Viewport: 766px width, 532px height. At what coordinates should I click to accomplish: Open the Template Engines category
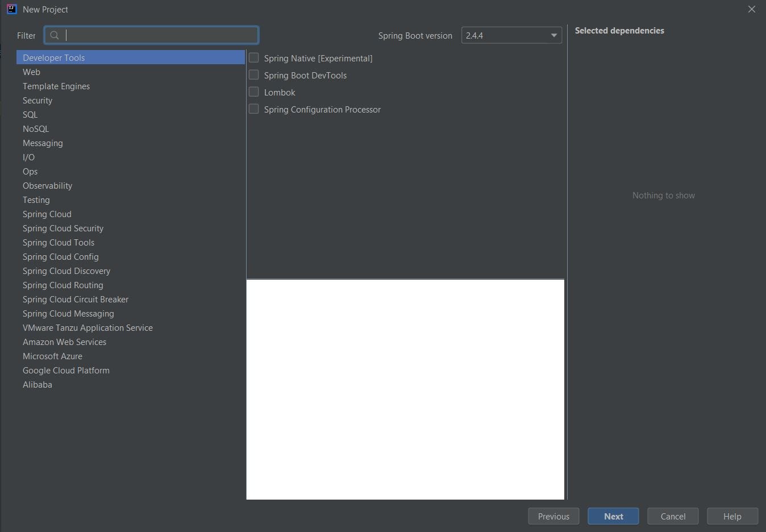click(x=131, y=86)
